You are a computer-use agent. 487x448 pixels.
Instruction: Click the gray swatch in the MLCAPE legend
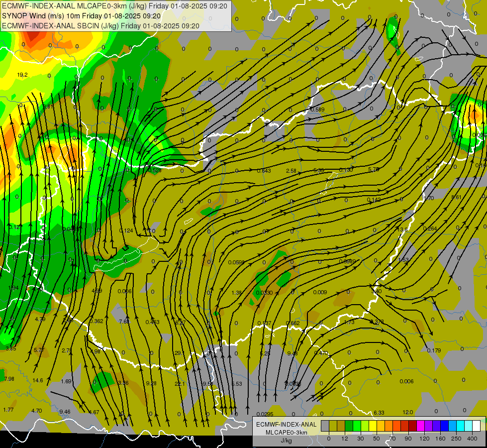click(x=325, y=426)
